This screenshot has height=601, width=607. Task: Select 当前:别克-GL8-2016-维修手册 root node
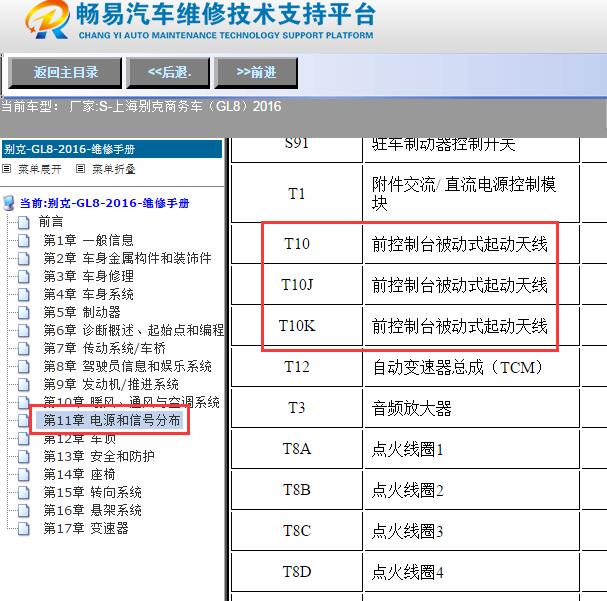105,203
